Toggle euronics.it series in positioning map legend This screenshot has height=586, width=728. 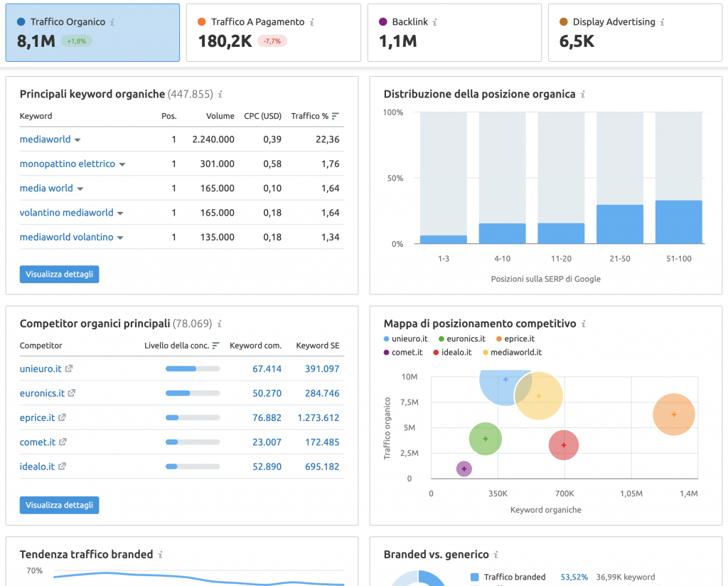(462, 339)
